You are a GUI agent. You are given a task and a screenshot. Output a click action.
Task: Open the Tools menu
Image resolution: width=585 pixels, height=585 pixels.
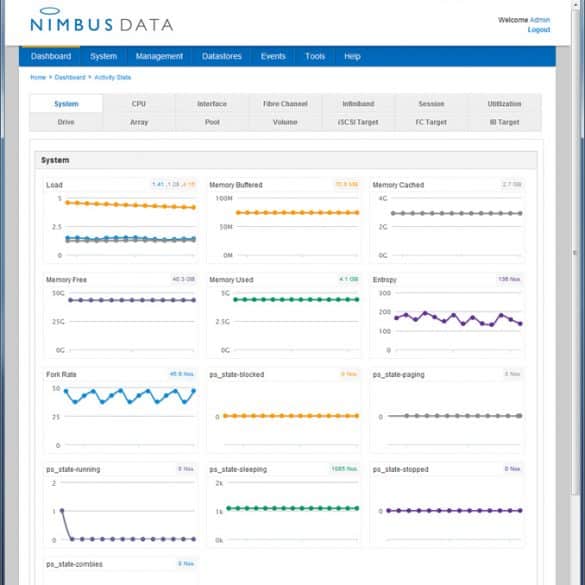tap(315, 56)
